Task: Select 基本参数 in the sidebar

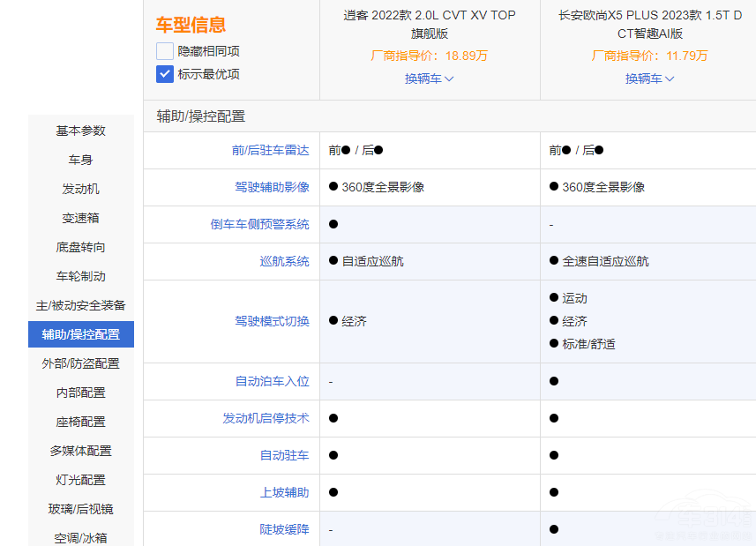Action: 81,131
